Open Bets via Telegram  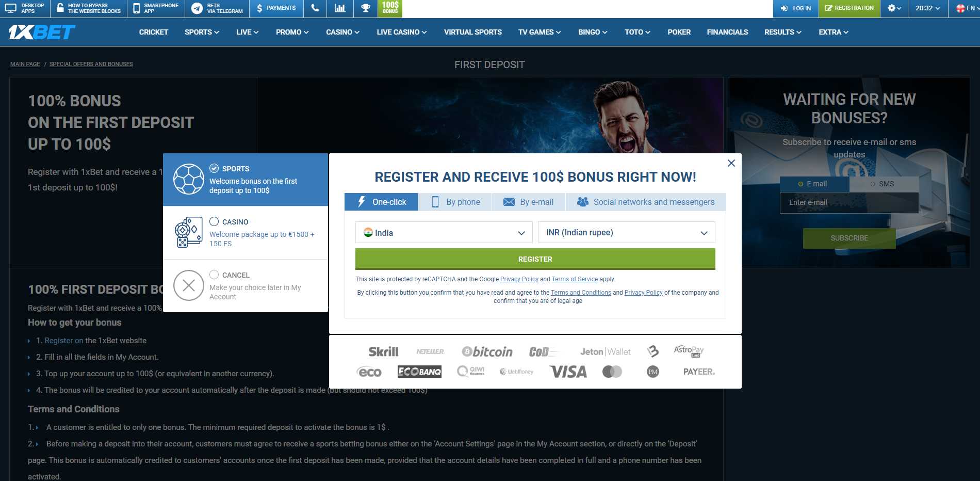tap(217, 8)
